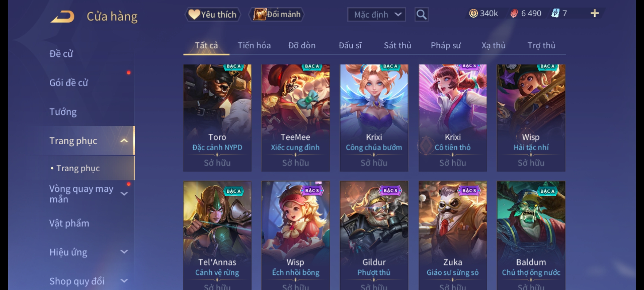Tap the plus icon to add currency

tap(595, 13)
